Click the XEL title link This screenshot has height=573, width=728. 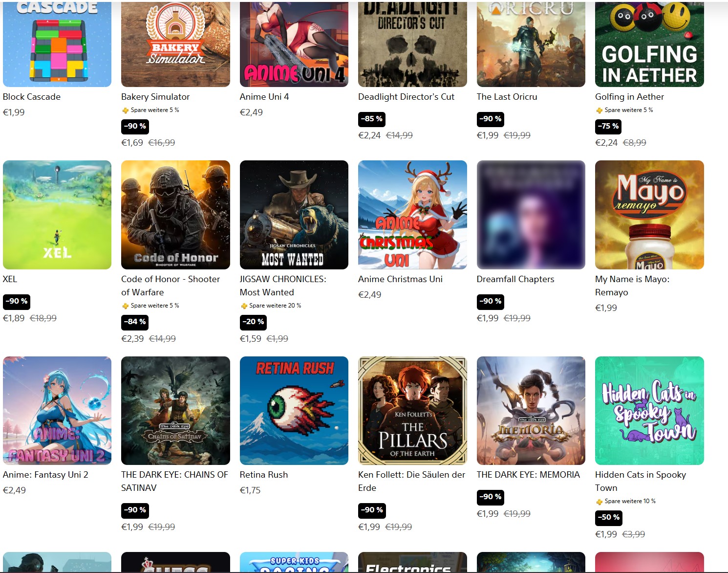(10, 279)
